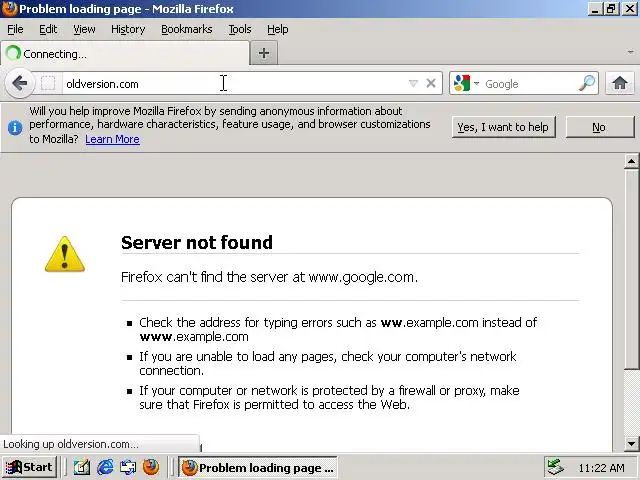Click the address bar with oldversion.com

(235, 84)
